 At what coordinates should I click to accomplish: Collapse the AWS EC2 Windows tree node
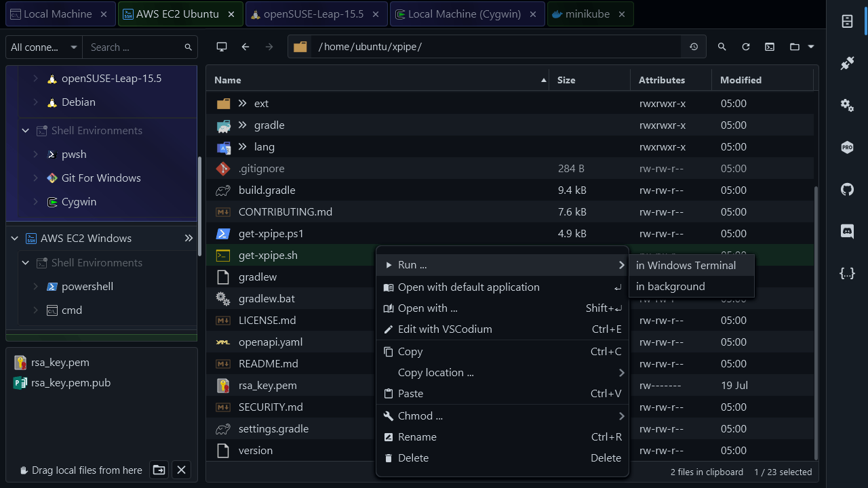[15, 239]
